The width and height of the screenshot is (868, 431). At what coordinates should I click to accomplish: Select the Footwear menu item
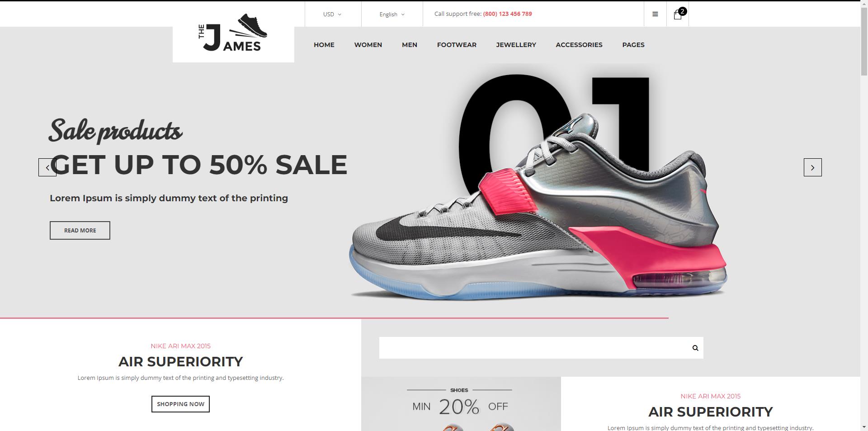pos(457,45)
